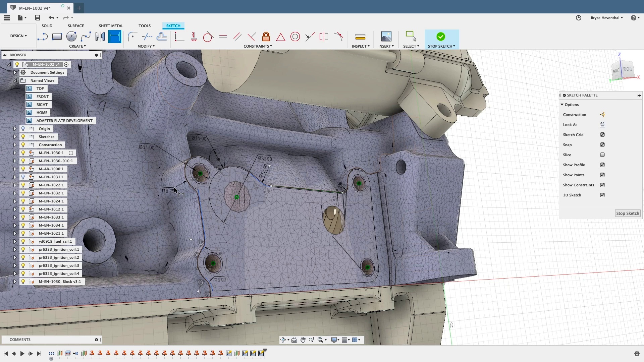
Task: Expand the Sketches folder in the browser
Action: coord(14,136)
